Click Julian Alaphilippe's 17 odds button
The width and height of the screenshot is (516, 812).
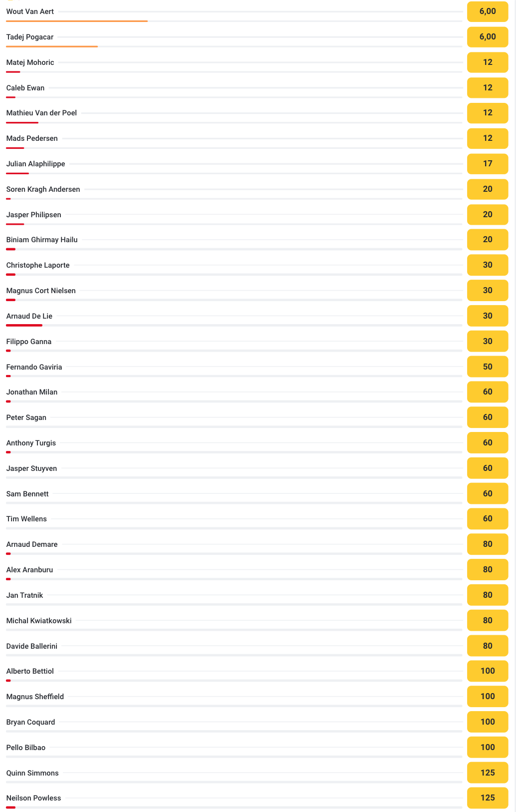pos(487,164)
